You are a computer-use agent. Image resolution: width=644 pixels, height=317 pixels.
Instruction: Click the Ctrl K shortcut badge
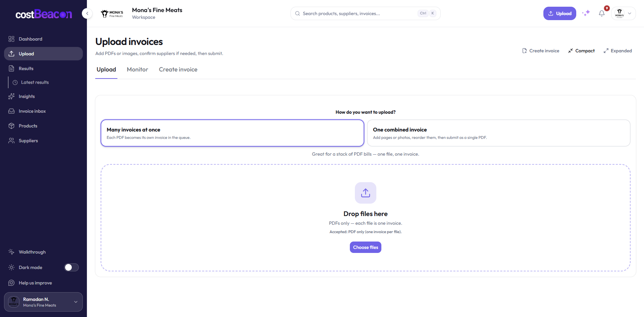(427, 13)
